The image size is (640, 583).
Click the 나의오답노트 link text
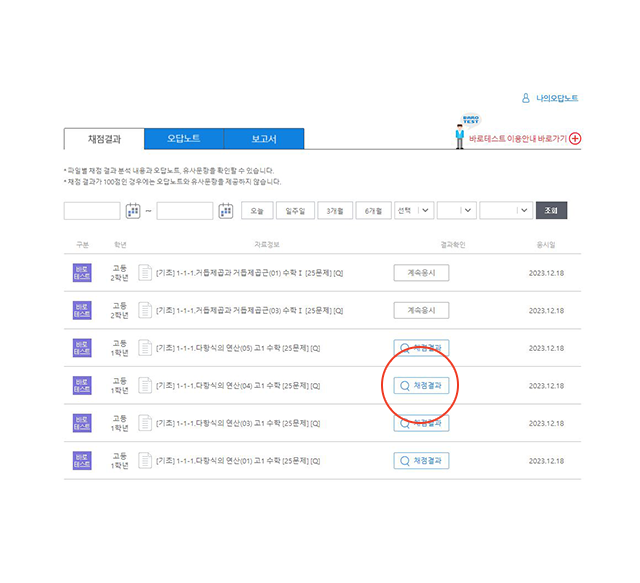tap(557, 98)
